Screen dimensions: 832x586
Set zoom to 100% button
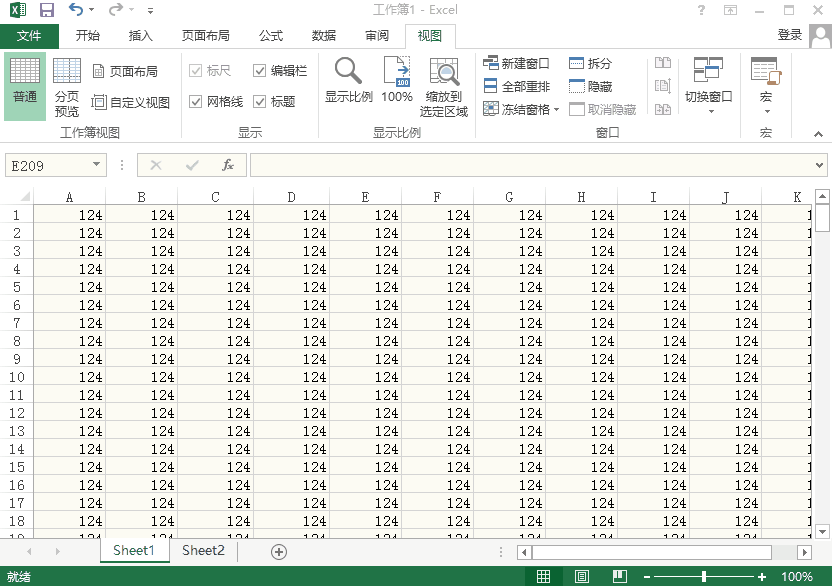(397, 80)
